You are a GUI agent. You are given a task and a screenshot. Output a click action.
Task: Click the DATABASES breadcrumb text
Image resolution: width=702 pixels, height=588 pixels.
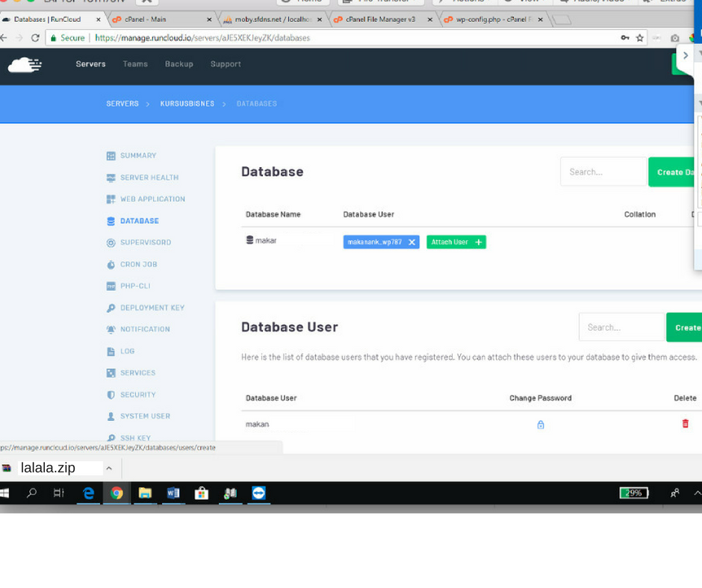pos(257,104)
